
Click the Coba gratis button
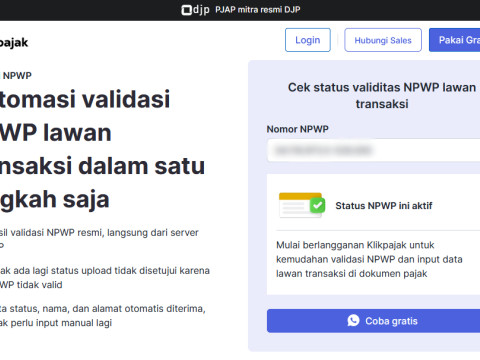tap(373, 321)
